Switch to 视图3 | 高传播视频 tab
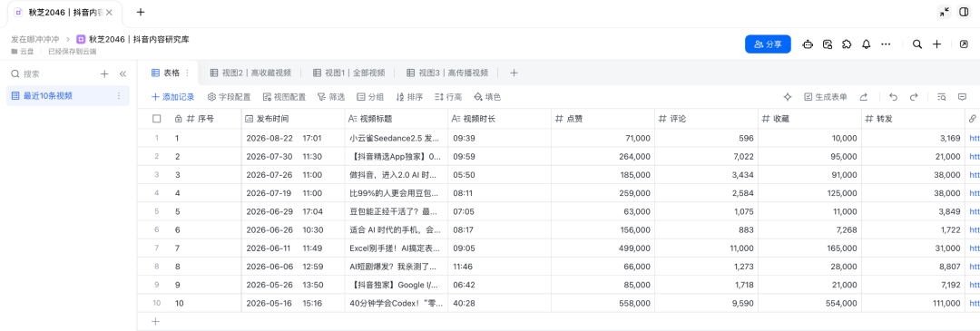Image resolution: width=980 pixels, height=331 pixels. tap(446, 73)
